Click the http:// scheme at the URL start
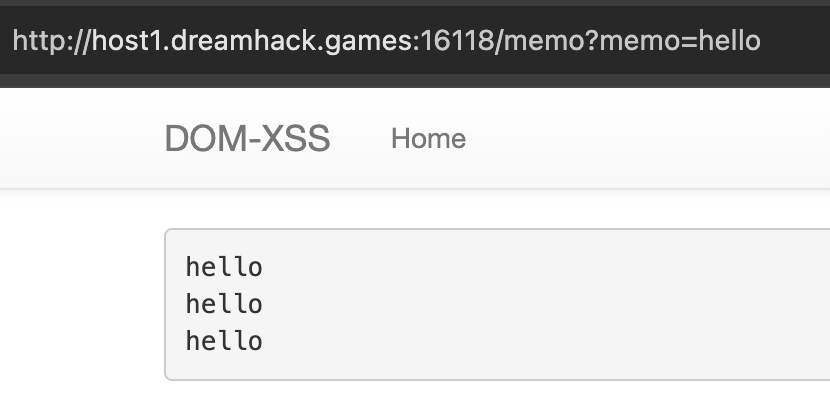The image size is (830, 400). pos(51,41)
